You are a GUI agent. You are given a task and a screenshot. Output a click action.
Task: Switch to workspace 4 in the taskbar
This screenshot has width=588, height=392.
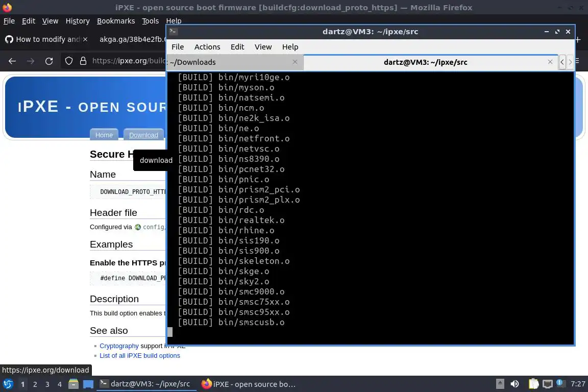tap(60, 384)
